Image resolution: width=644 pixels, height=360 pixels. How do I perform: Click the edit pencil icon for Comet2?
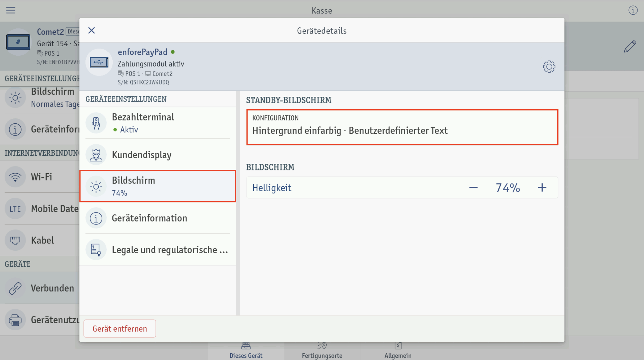[x=630, y=46]
